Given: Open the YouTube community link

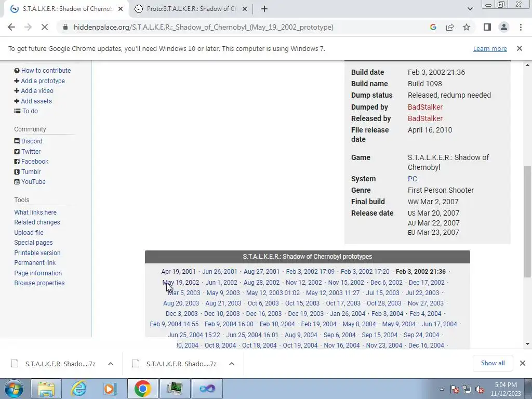Looking at the screenshot, I should tap(33, 182).
